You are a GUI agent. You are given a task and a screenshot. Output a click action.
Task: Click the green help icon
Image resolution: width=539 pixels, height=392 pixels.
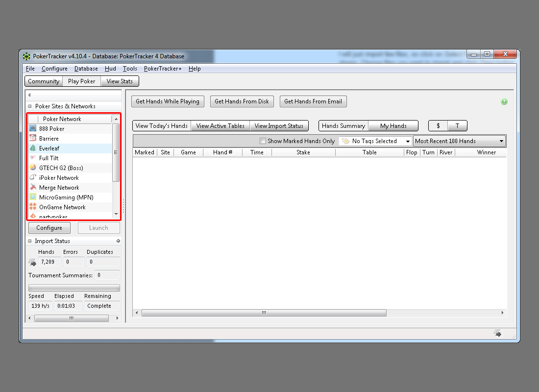(504, 102)
